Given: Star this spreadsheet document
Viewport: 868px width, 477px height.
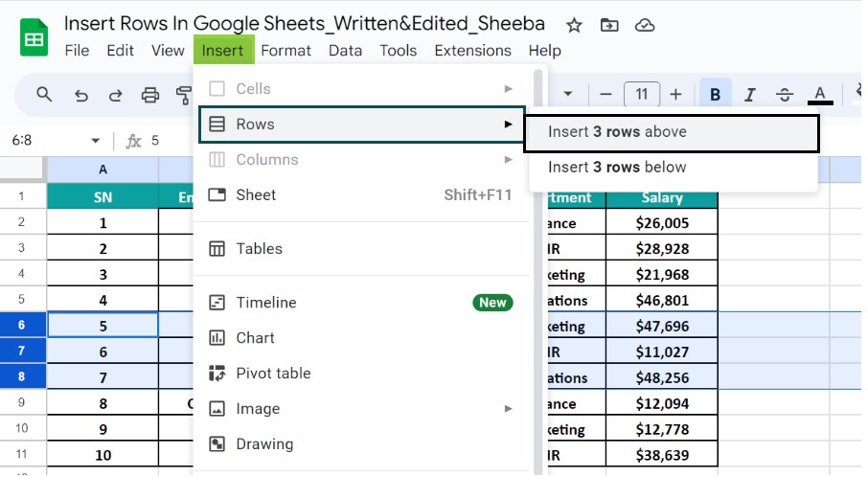Looking at the screenshot, I should (574, 25).
